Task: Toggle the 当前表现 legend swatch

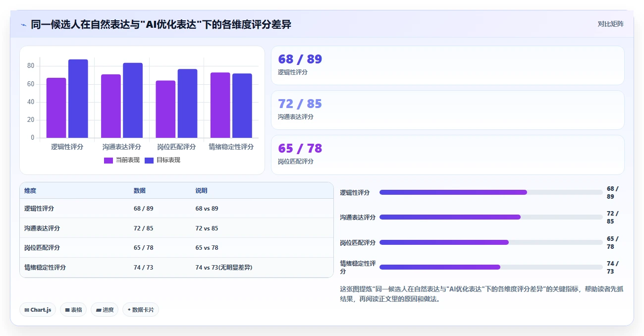Action: (108, 160)
